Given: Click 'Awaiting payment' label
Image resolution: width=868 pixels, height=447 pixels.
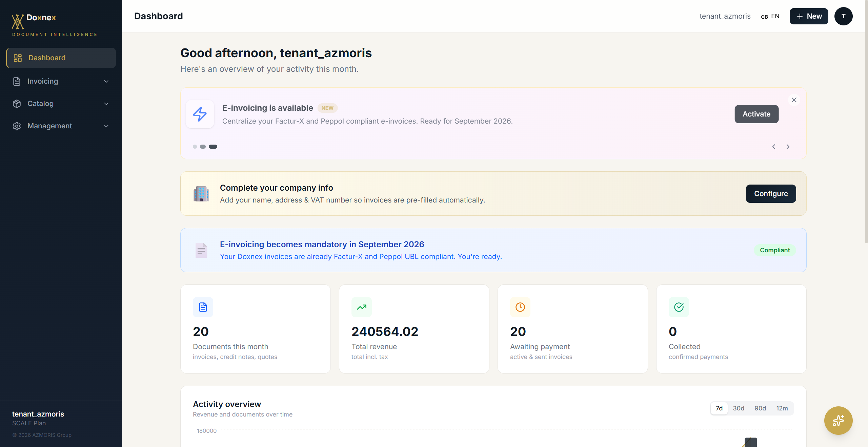Looking at the screenshot, I should tap(540, 347).
